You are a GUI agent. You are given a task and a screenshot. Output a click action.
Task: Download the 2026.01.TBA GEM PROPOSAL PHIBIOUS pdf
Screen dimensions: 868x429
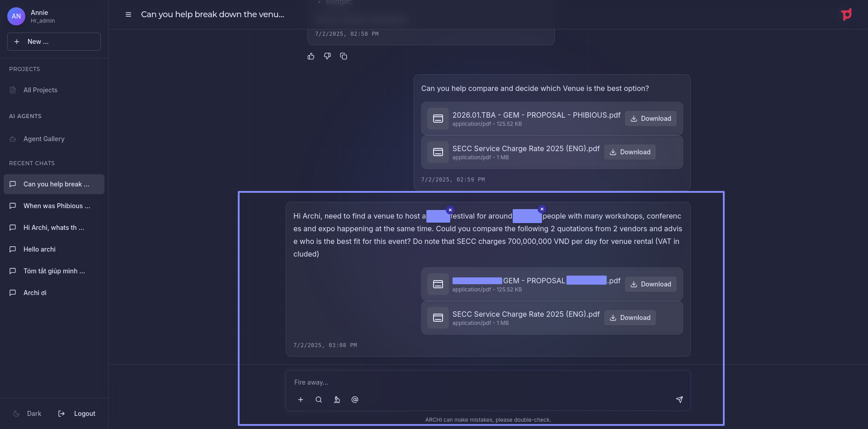coord(651,119)
